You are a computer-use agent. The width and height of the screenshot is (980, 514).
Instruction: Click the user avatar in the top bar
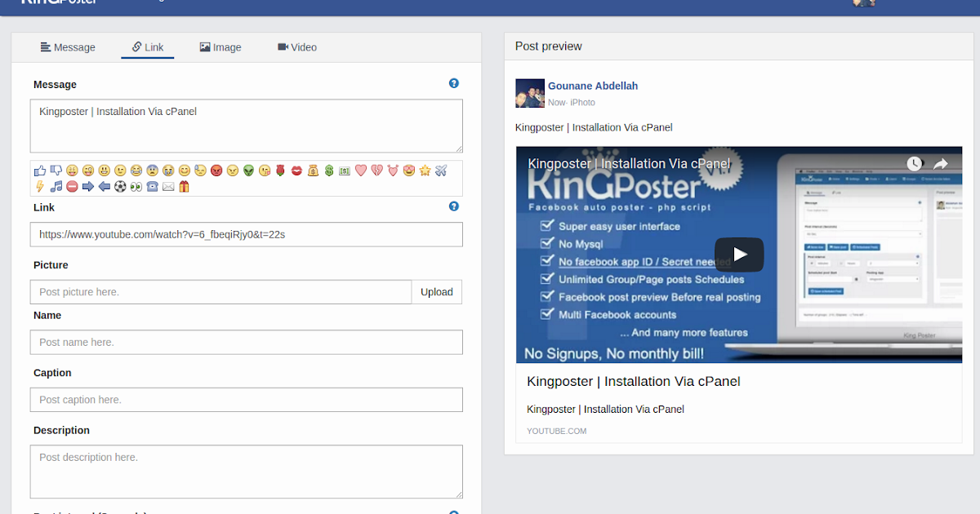864,3
